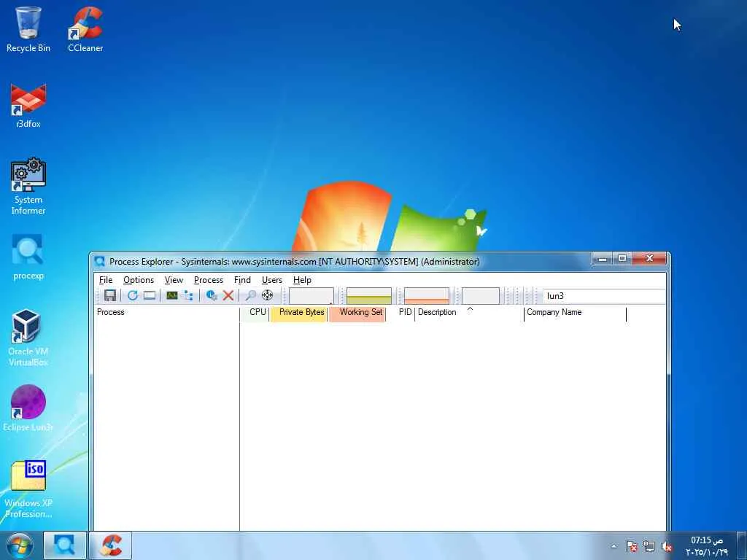Open the File menu
The image size is (747, 560).
pos(106,280)
